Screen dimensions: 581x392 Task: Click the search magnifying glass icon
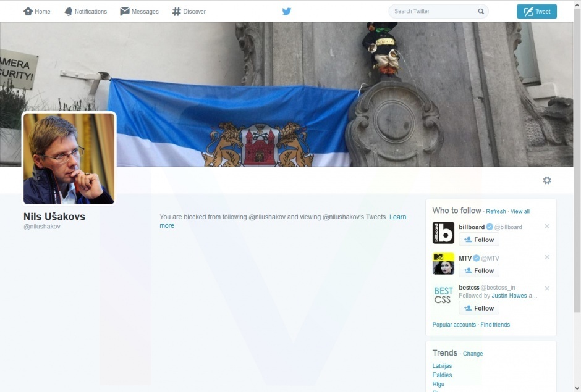(x=481, y=11)
